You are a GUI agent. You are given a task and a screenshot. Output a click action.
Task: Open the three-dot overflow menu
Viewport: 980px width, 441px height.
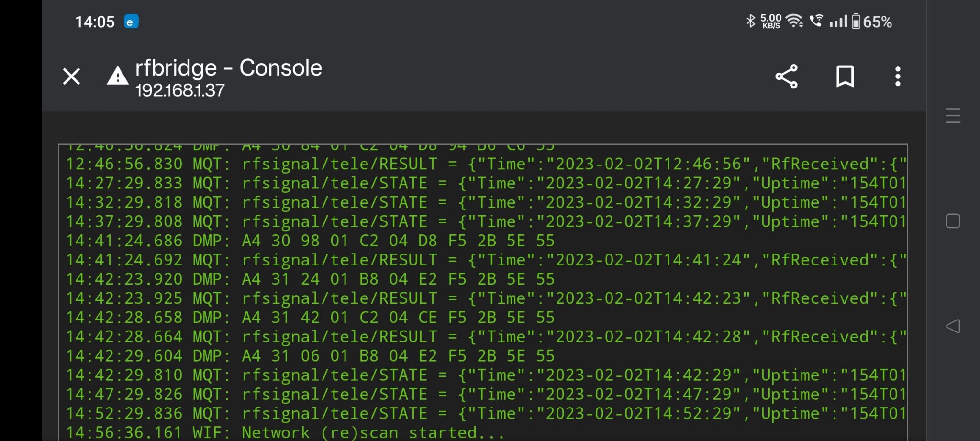click(898, 77)
